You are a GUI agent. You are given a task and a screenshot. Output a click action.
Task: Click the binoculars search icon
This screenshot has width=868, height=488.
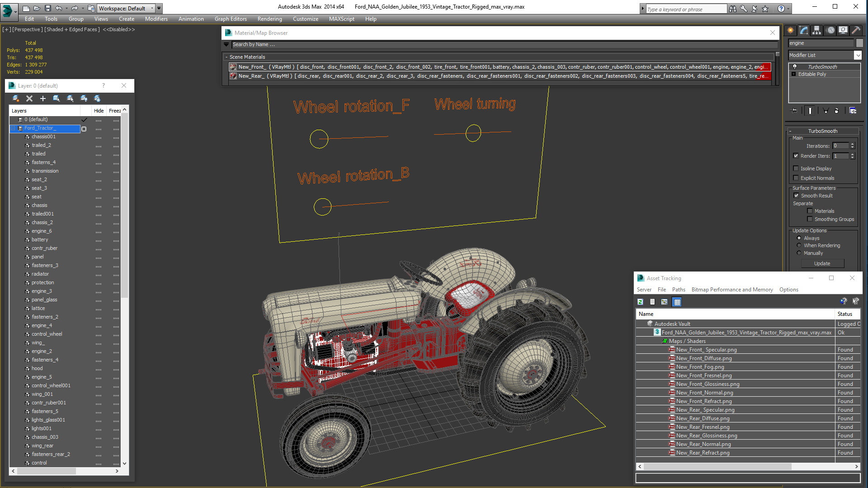tap(733, 9)
